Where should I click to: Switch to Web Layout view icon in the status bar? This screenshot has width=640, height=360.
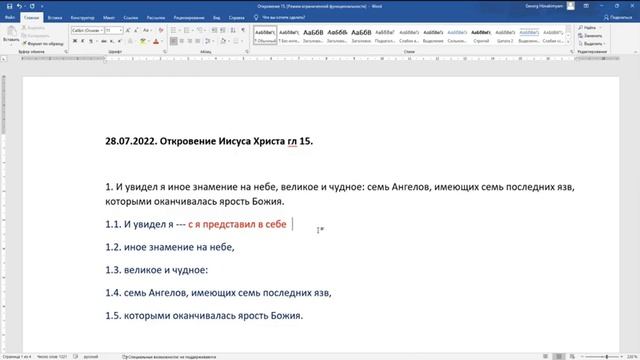click(572, 357)
